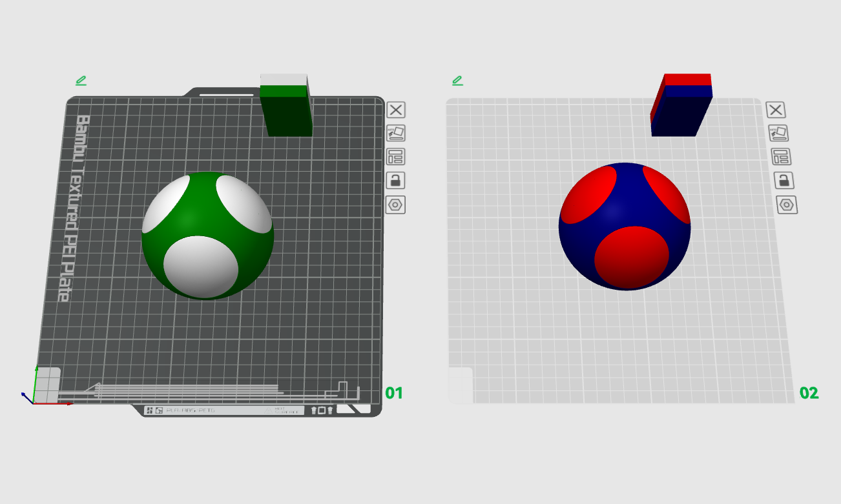This screenshot has height=504, width=841.
Task: Select plate 01 by its number label
Action: 393,394
